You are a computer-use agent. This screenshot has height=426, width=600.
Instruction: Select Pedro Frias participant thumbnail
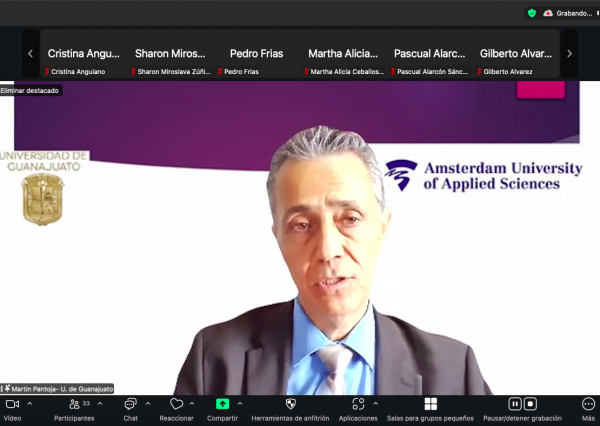click(x=256, y=54)
